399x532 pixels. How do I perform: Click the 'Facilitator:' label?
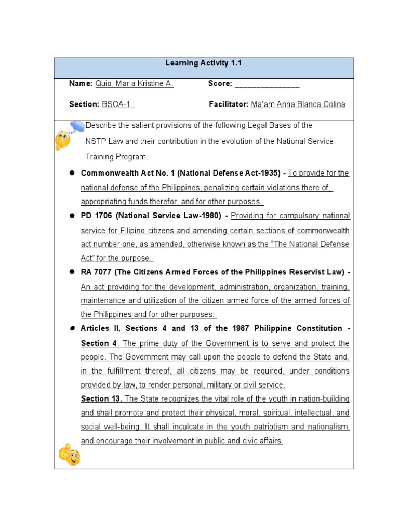pos(229,104)
